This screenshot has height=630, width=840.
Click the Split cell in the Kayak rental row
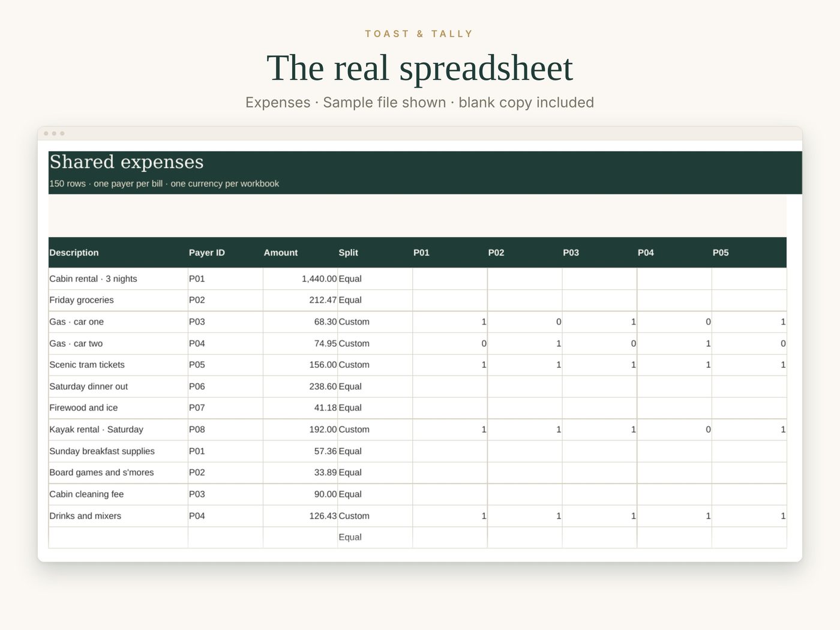(x=375, y=430)
